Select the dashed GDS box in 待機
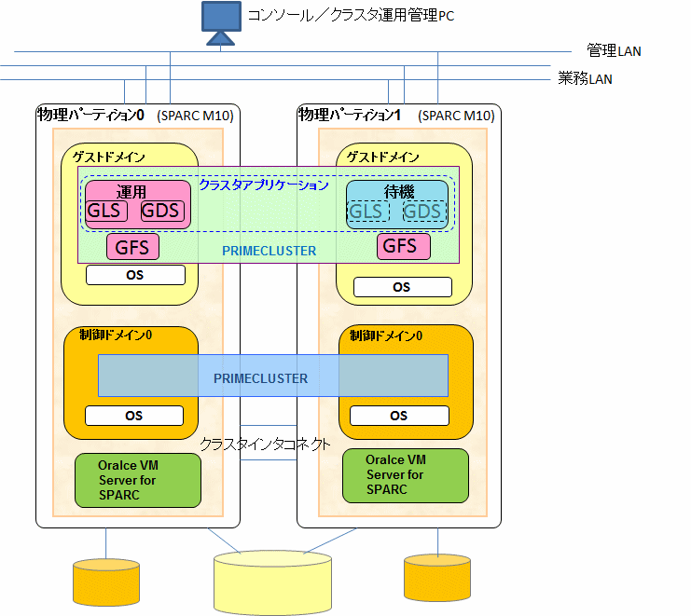Image resolution: width=691 pixels, height=616 pixels. coord(424,212)
